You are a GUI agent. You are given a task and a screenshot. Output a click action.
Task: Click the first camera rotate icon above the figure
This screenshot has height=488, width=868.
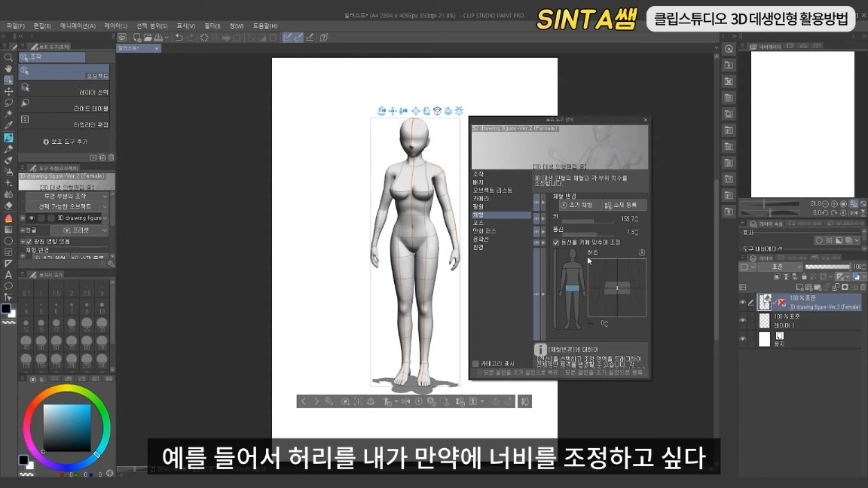pyautogui.click(x=381, y=111)
